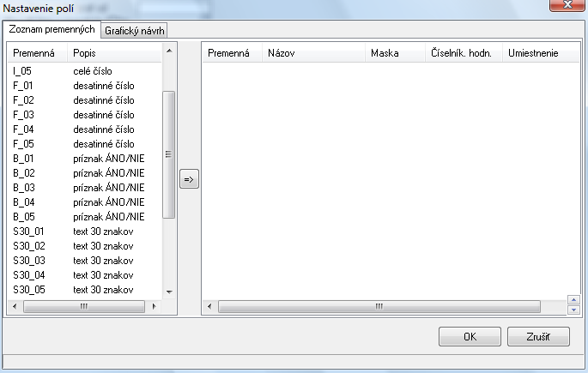Click the Názov column header
Viewport: 588px width, 373px height.
[312, 53]
